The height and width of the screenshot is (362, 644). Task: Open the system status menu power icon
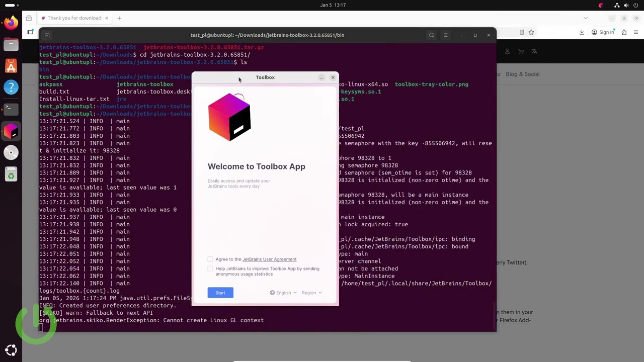tap(636, 5)
